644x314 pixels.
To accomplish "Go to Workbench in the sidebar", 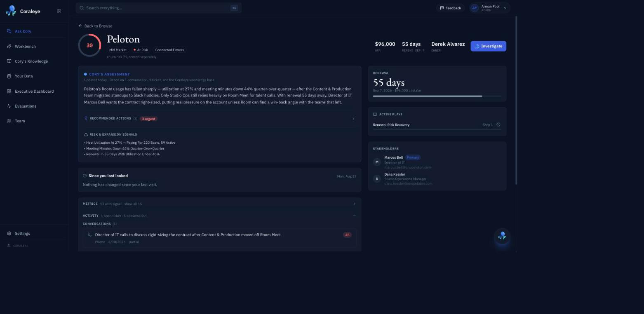I will click(x=34, y=47).
